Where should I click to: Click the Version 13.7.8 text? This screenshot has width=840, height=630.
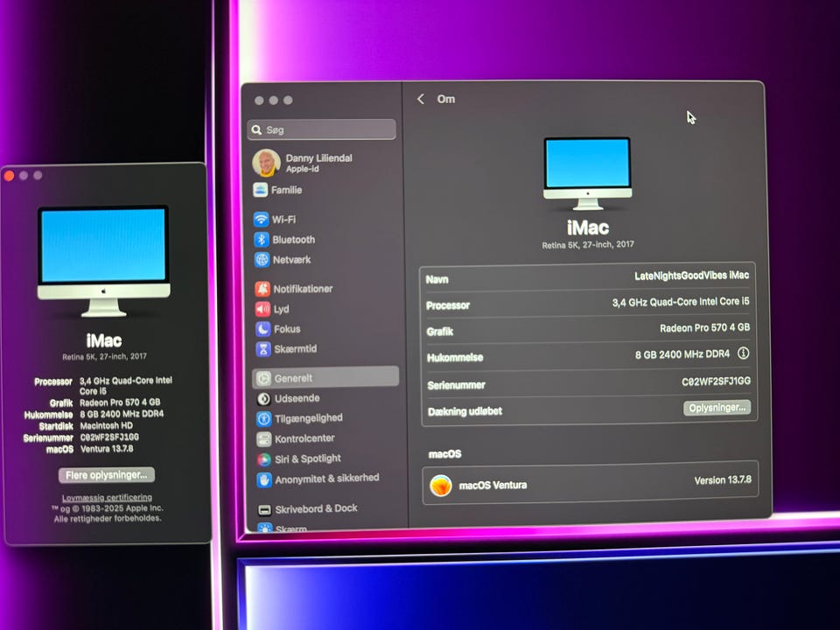pos(724,480)
